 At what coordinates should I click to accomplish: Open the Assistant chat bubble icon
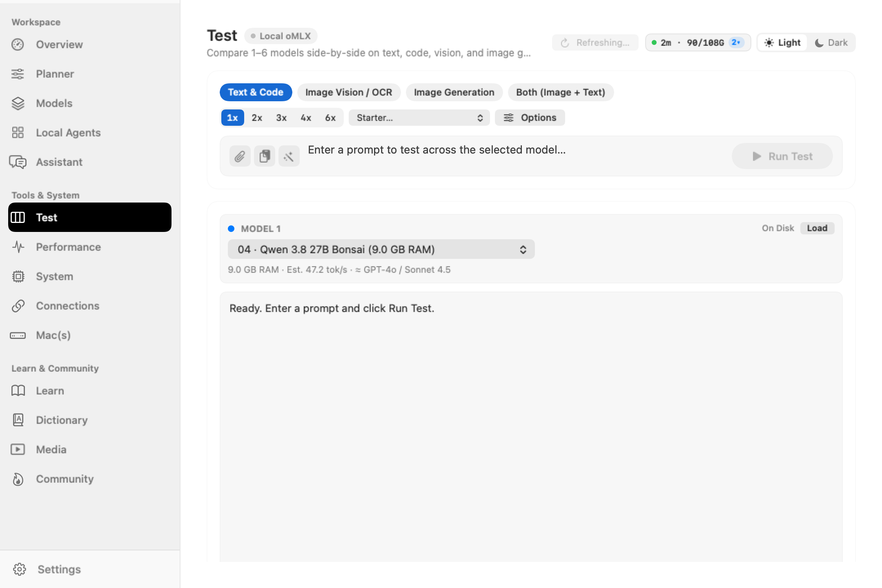point(18,162)
